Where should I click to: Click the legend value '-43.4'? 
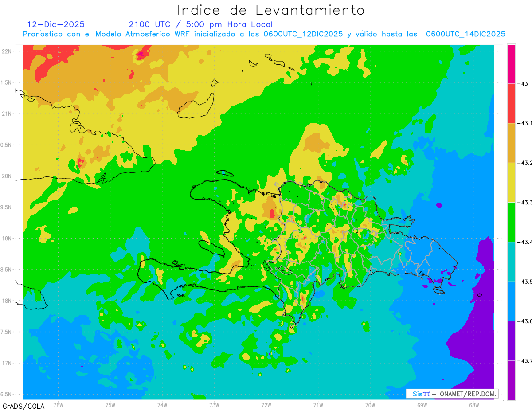point(525,242)
